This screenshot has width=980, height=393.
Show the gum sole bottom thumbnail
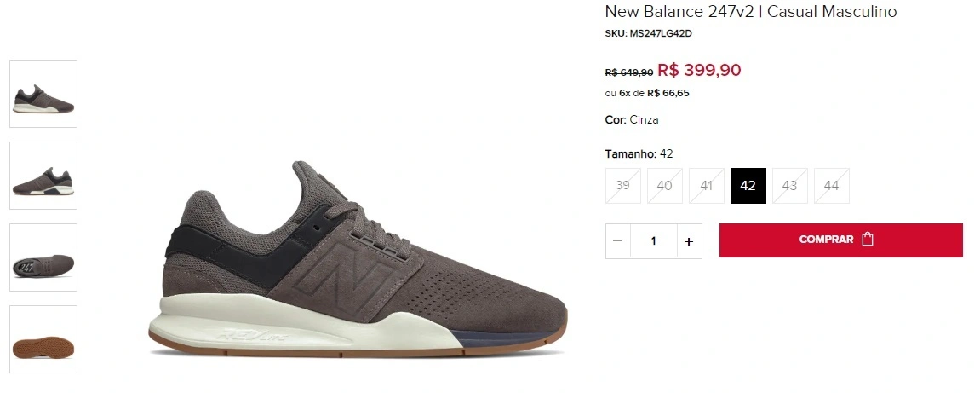[x=43, y=339]
